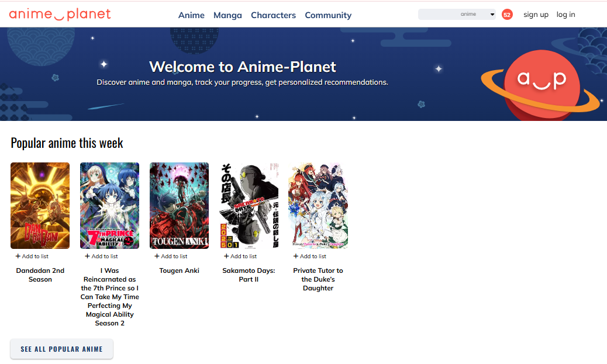Open Private Tutor to the Duke's Daughter title
Viewport: 607px width, 364px height.
coord(318,279)
